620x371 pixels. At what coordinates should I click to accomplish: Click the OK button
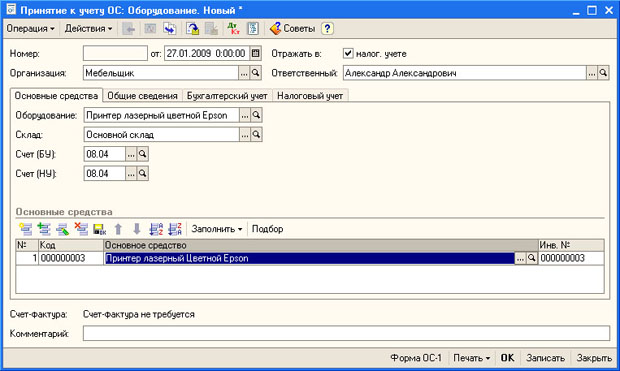[507, 358]
